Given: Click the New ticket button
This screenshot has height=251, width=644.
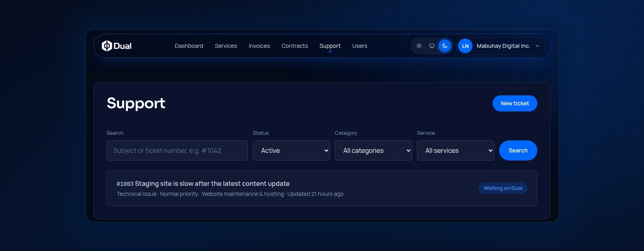Looking at the screenshot, I should point(515,103).
